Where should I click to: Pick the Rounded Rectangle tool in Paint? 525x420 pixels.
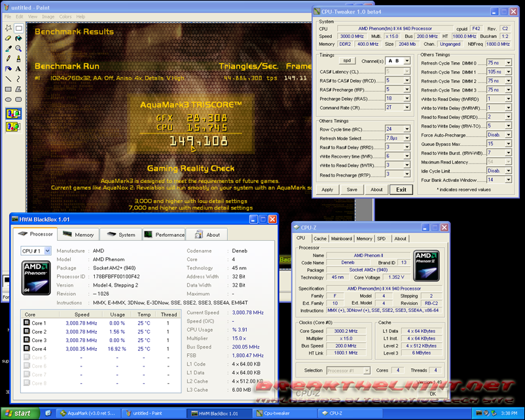(x=19, y=99)
